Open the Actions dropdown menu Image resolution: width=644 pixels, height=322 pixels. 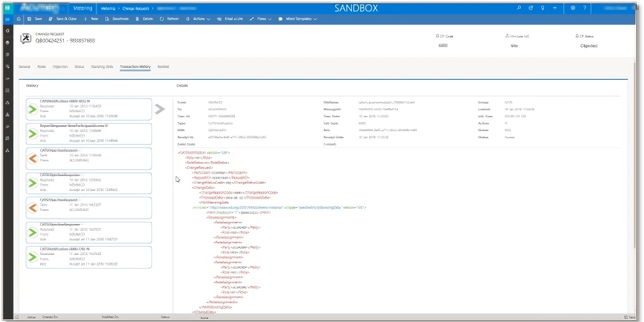click(x=199, y=19)
